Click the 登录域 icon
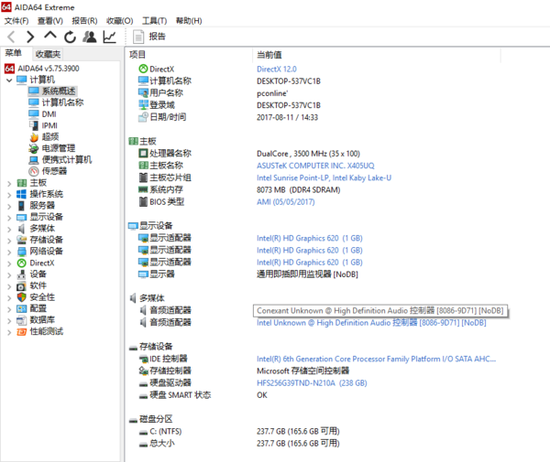This screenshot has height=462, width=550. 143,105
